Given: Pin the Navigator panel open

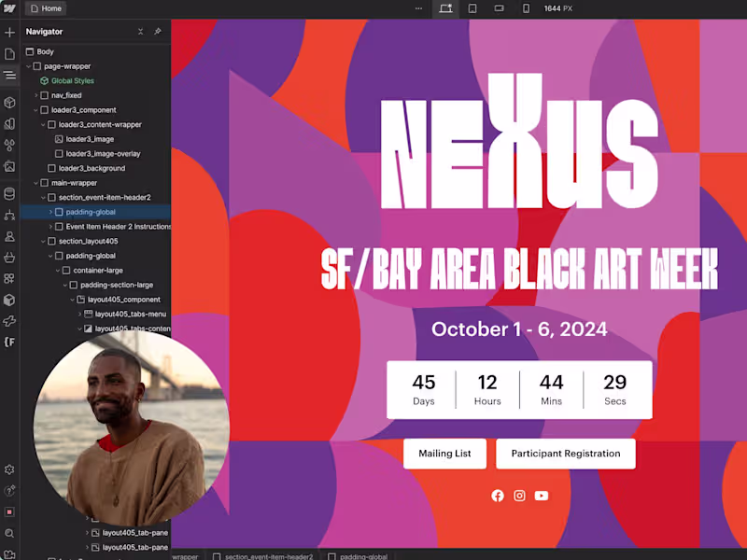Looking at the screenshot, I should (x=157, y=32).
